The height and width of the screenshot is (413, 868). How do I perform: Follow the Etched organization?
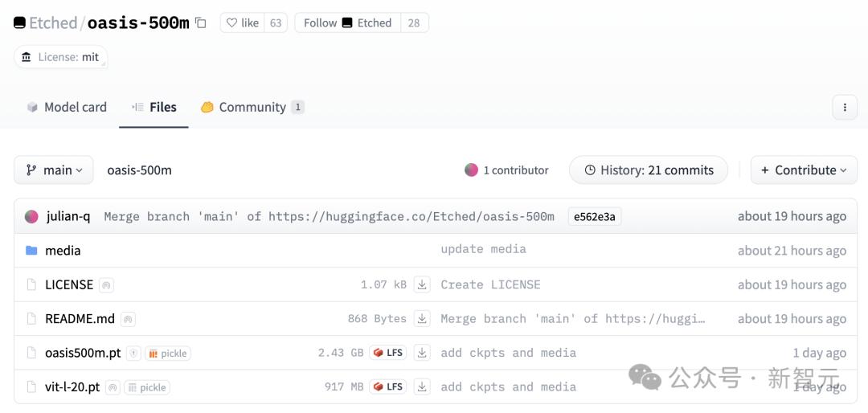346,23
